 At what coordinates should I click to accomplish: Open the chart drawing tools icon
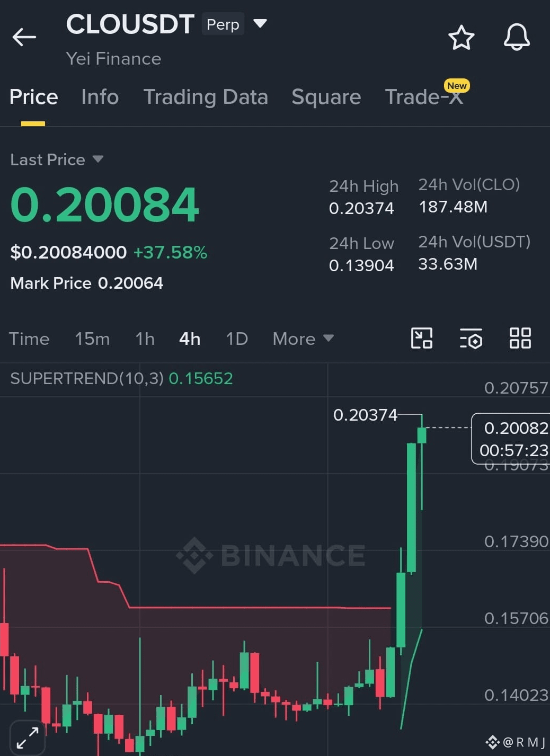coord(422,338)
